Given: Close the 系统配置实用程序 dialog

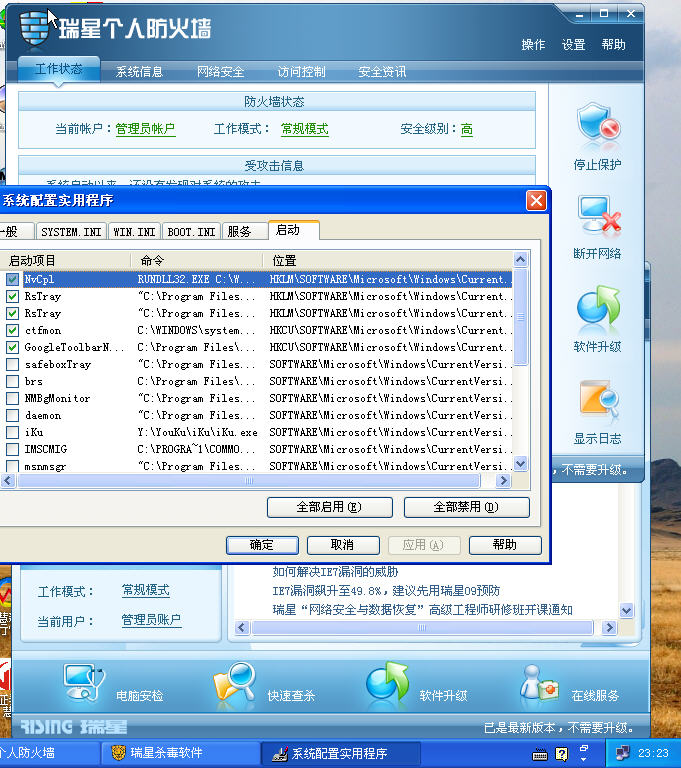Looking at the screenshot, I should tap(536, 200).
